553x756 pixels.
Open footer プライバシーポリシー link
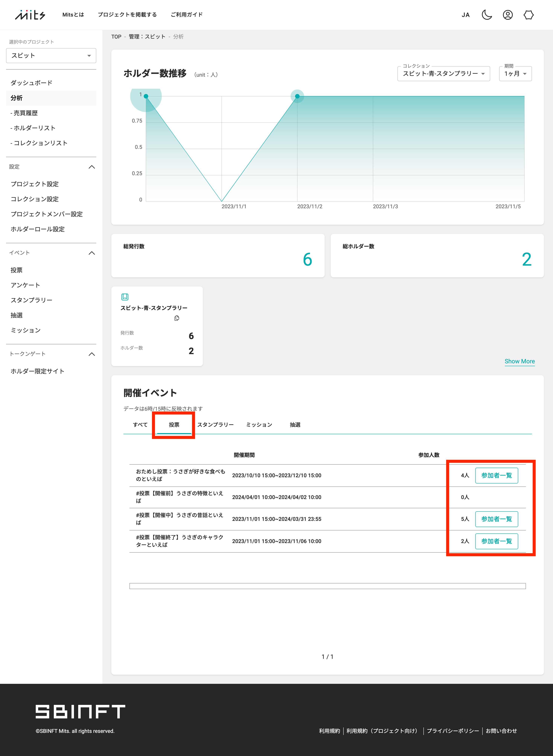click(453, 731)
